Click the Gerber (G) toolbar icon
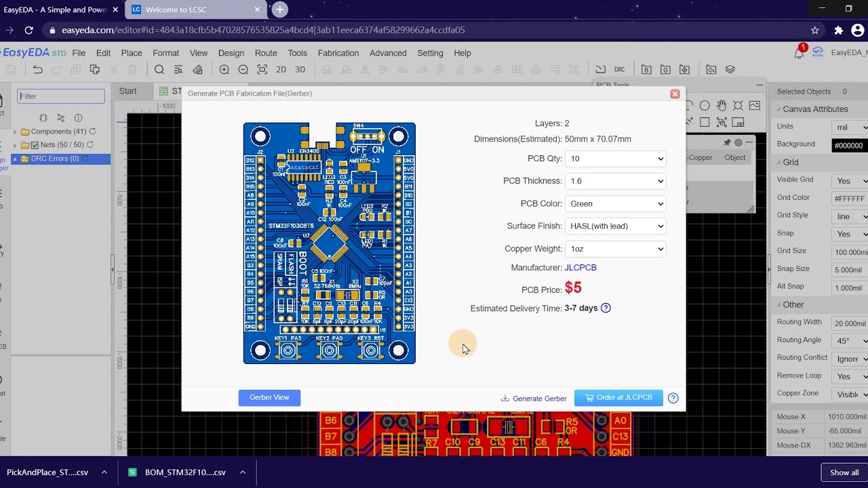This screenshot has width=868, height=488. point(665,70)
